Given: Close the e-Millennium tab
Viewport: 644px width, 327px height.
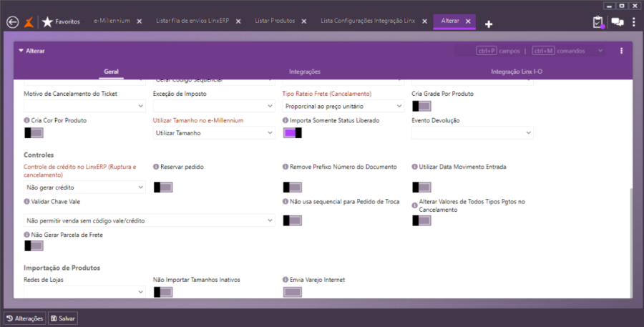Looking at the screenshot, I should coord(140,21).
